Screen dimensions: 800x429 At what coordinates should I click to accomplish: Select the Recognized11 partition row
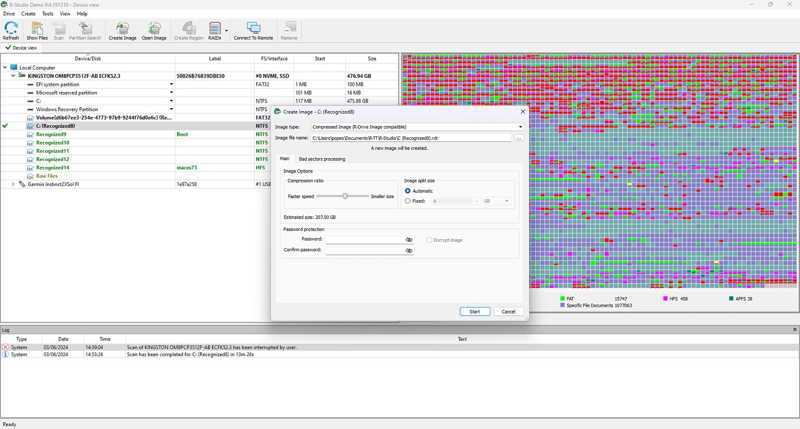(x=199, y=151)
